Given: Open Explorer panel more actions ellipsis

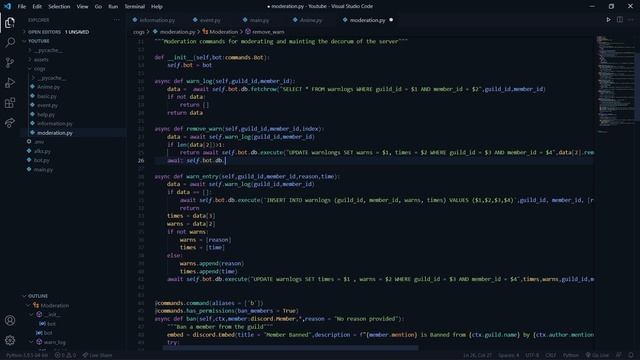Looking at the screenshot, I should (117, 20).
